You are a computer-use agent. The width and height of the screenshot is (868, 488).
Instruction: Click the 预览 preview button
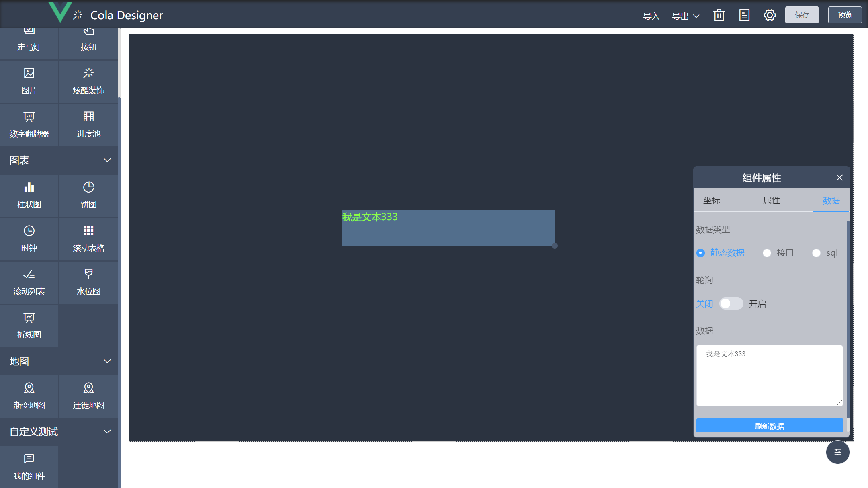tap(845, 15)
